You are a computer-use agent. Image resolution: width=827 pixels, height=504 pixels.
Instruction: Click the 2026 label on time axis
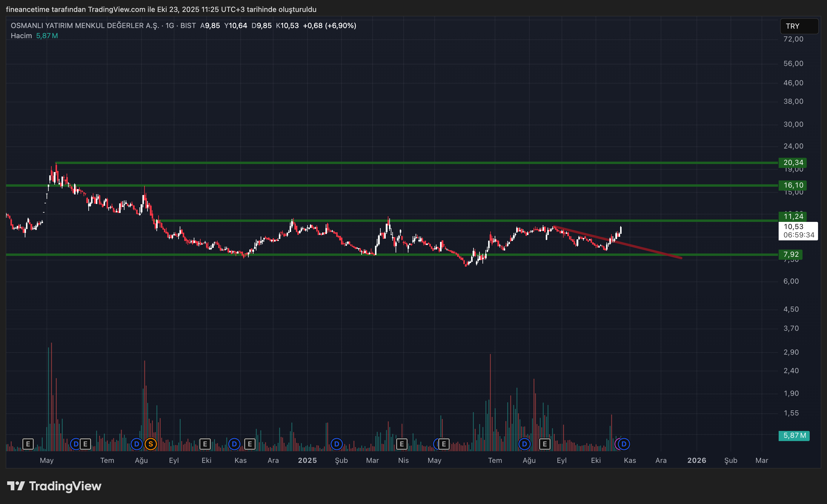(697, 460)
